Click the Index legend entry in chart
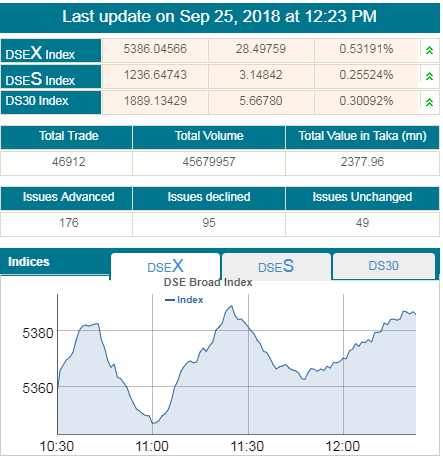Screen dimensions: 443x458 184,300
